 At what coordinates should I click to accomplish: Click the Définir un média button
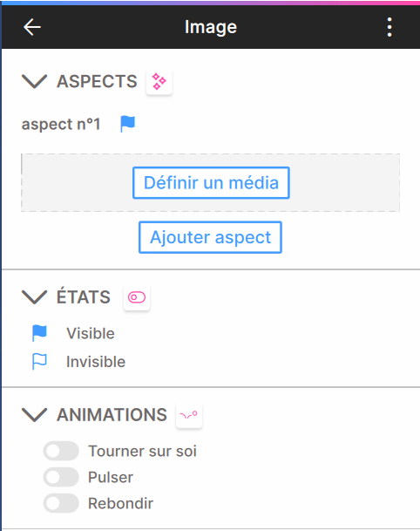point(211,183)
